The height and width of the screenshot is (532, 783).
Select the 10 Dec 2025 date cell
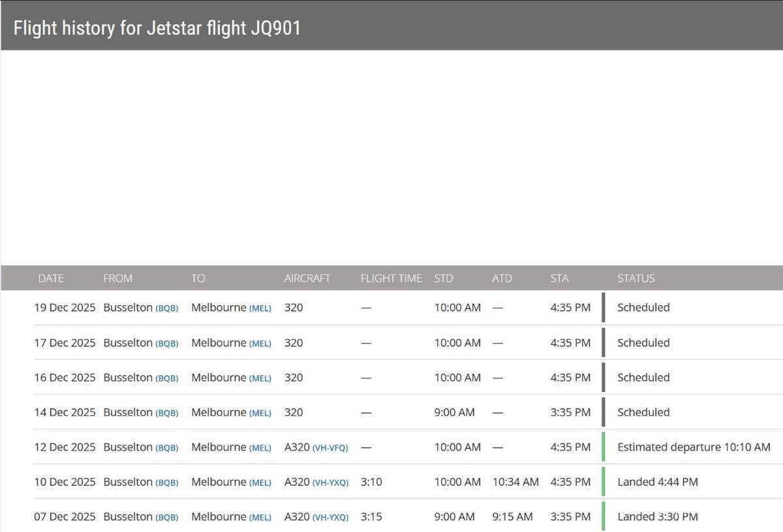[x=65, y=482]
